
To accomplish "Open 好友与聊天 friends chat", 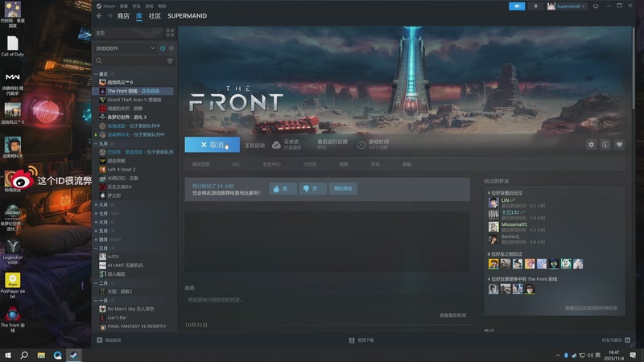I will (x=615, y=339).
